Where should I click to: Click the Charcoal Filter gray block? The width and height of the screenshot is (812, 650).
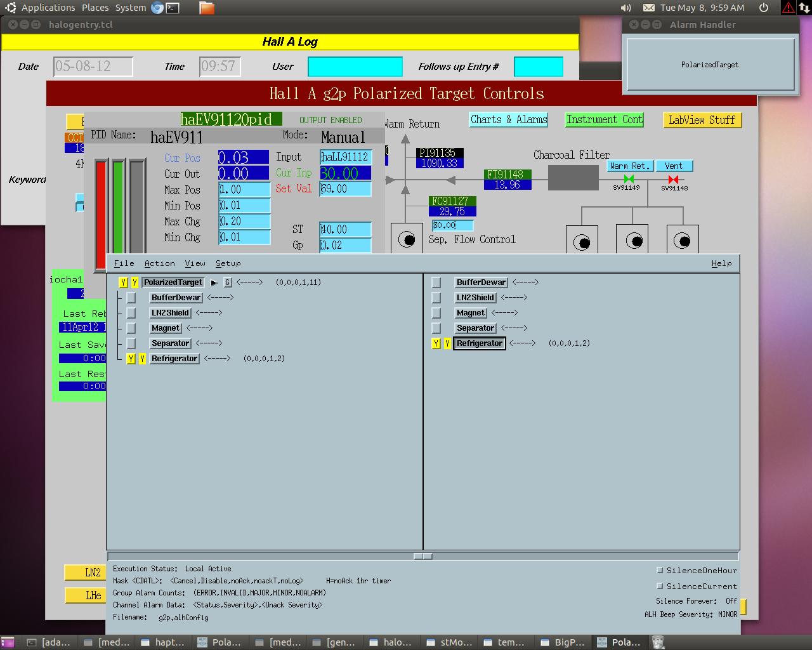coord(573,177)
